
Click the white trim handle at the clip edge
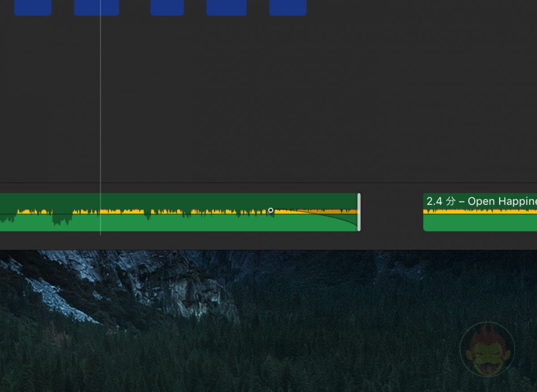[x=358, y=212]
